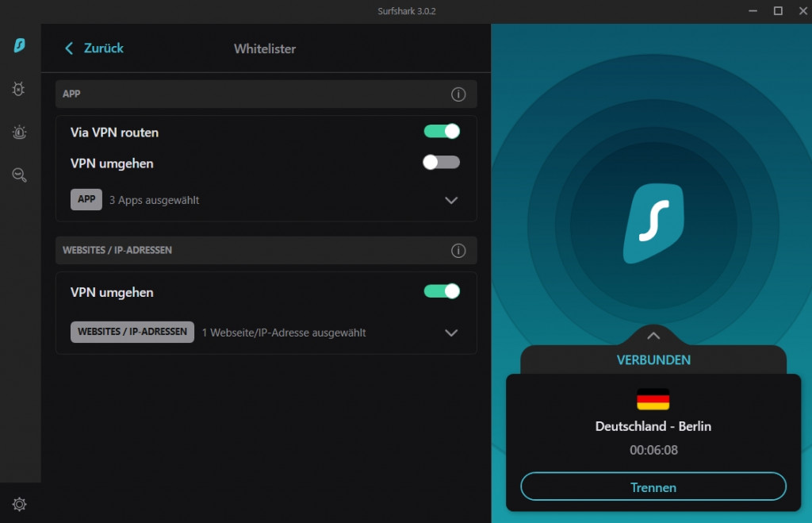Click the VERBUNDEN status label

coord(653,360)
